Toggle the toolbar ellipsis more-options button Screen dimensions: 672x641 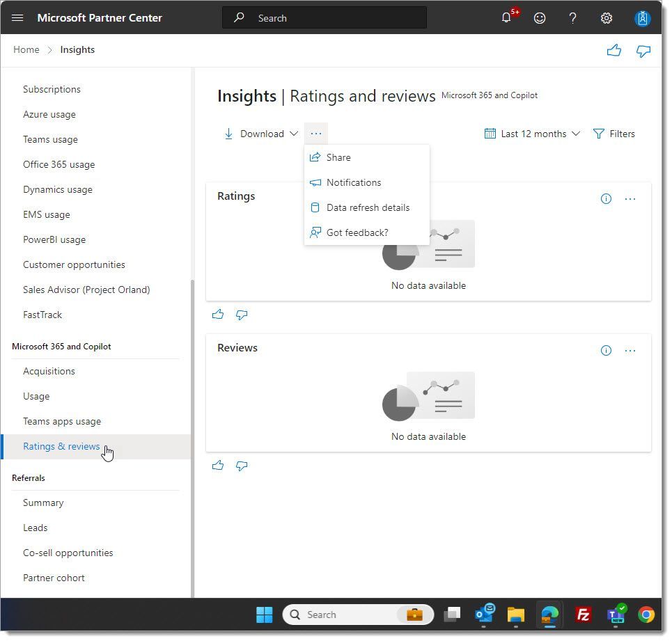pos(316,134)
